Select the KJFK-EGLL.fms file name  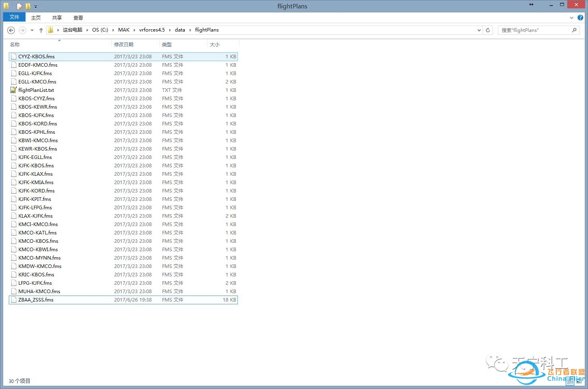tap(35, 157)
